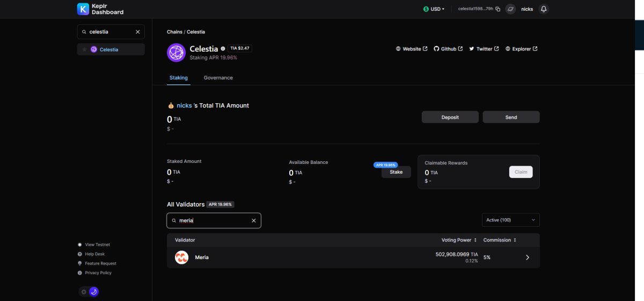Screen dimensions: 644x301
Task: Open the Celestia Twitter link
Action: 484,49
